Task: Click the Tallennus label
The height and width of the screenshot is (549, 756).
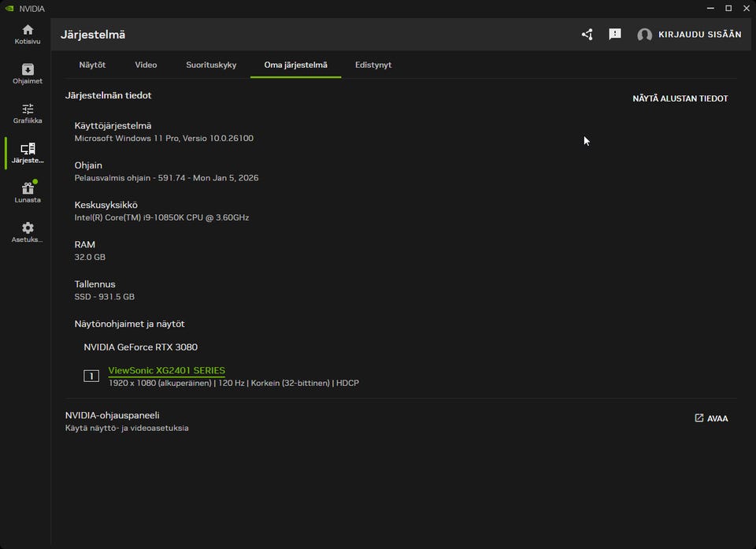Action: 94,284
